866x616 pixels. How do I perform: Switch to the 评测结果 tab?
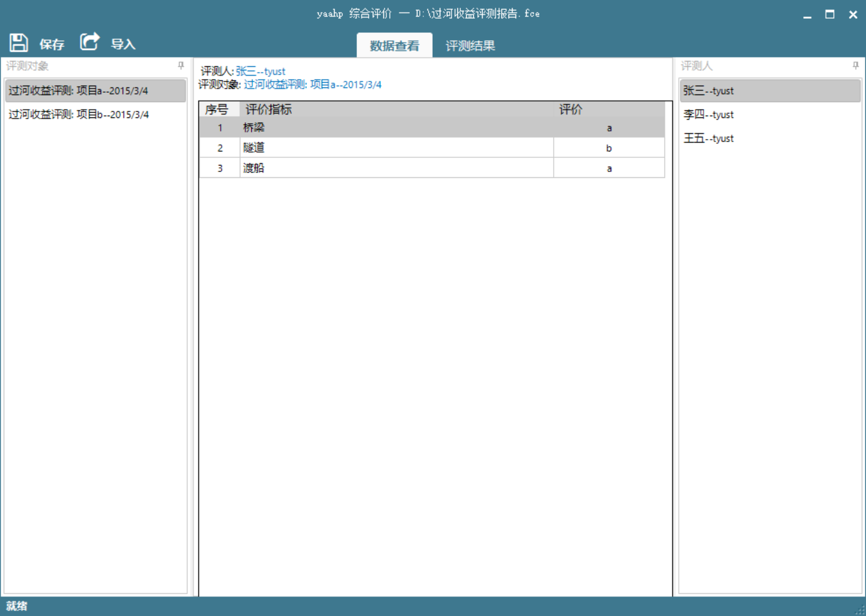pyautogui.click(x=470, y=46)
